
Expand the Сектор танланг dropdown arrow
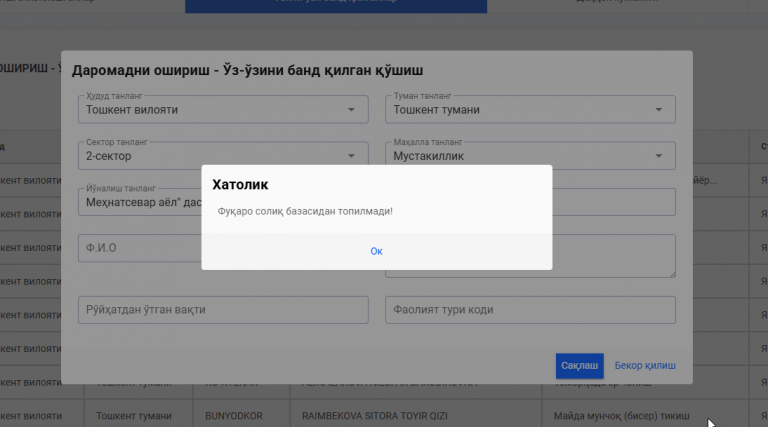click(x=351, y=156)
